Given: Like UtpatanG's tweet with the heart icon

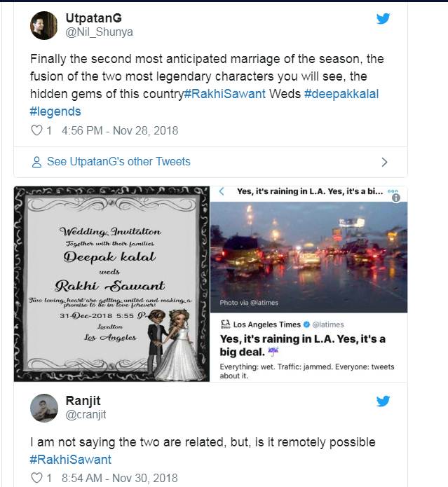Looking at the screenshot, I should point(37,130).
